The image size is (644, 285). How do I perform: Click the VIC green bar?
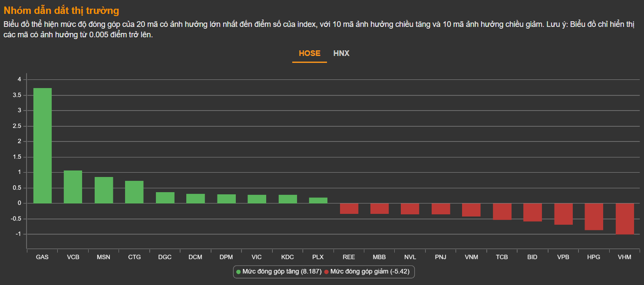tap(257, 199)
